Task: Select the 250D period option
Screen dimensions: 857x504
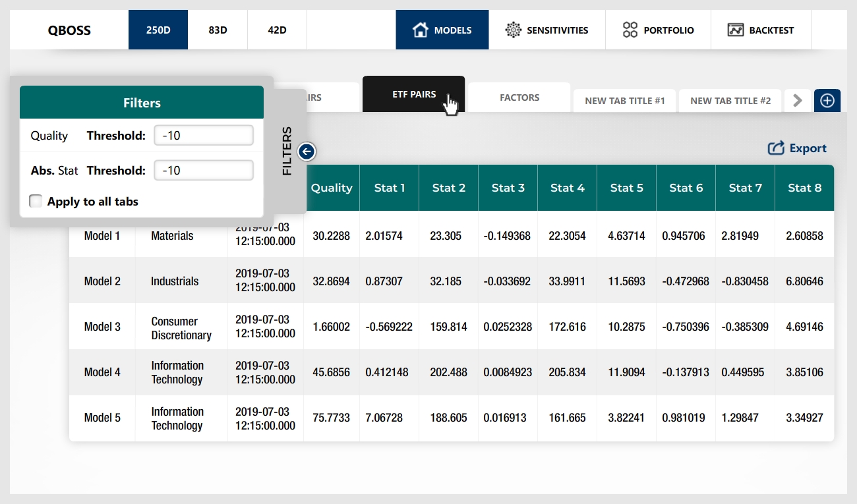Action: pyautogui.click(x=158, y=30)
